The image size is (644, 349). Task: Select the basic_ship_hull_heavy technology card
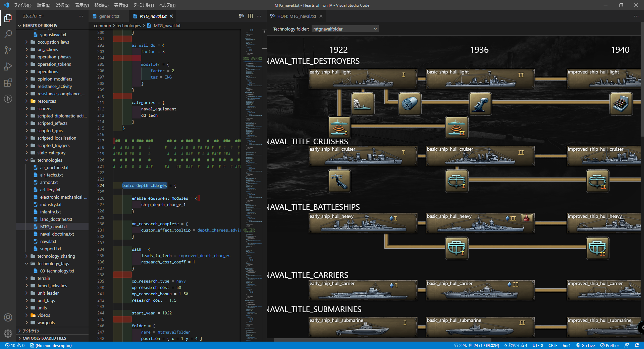point(480,223)
